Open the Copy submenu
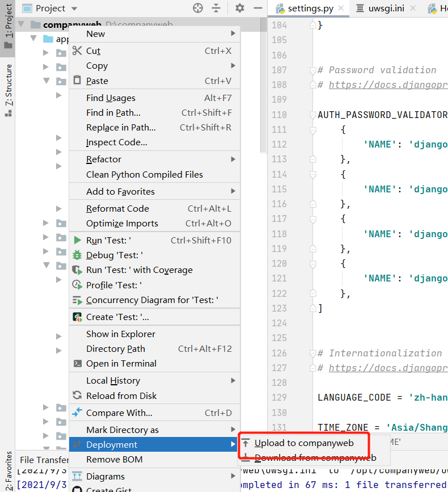Image resolution: width=448 pixels, height=492 pixels. [155, 66]
